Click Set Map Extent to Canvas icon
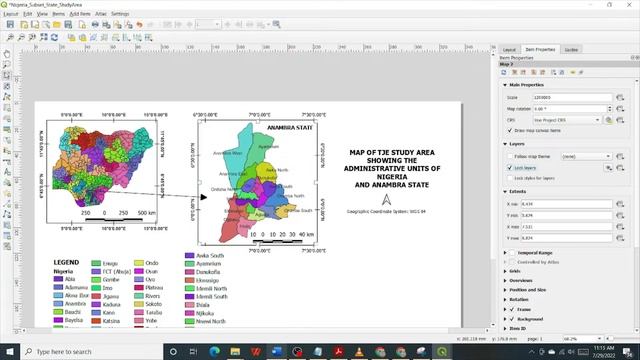Screen dimensions: 640x360 (x=514, y=72)
